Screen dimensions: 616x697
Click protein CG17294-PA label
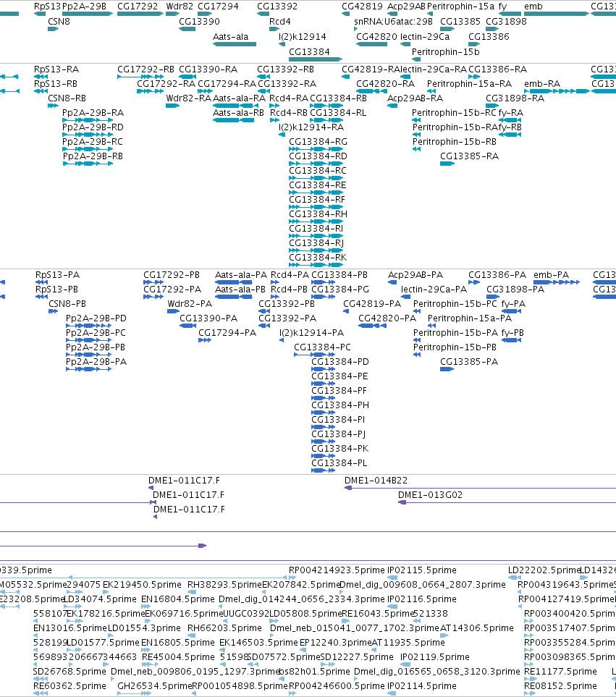[227, 332]
